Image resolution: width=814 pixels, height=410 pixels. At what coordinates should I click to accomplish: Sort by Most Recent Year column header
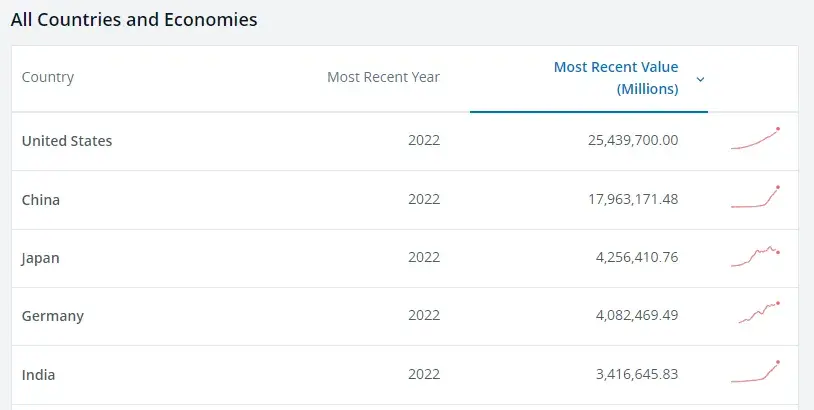pyautogui.click(x=383, y=78)
